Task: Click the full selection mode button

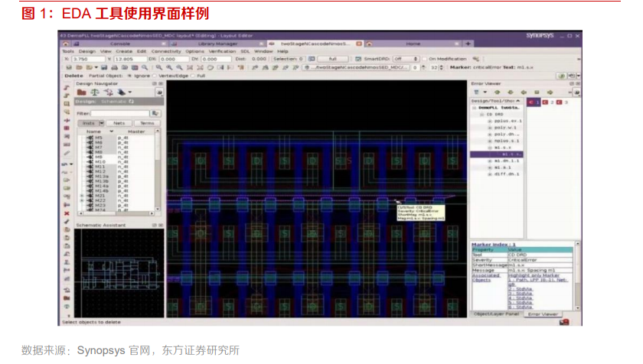Action: 332,59
